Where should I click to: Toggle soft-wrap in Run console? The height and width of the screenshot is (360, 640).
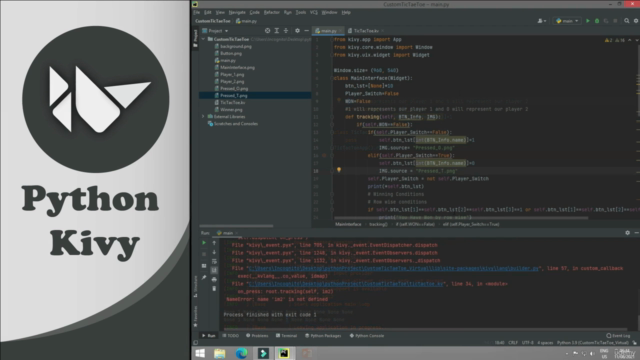coord(214,261)
